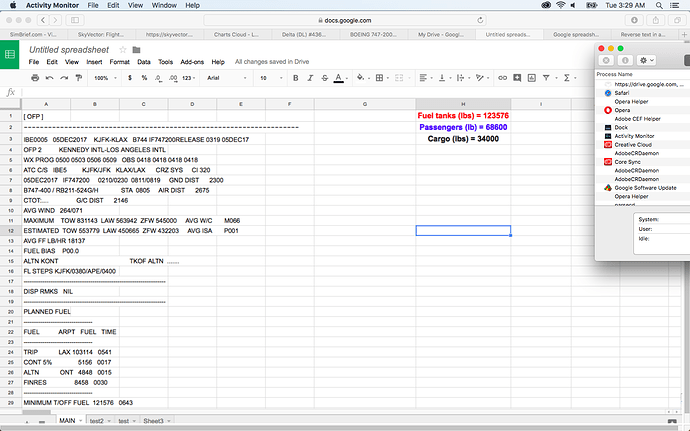Open the font size 10 dropdown

pos(271,78)
